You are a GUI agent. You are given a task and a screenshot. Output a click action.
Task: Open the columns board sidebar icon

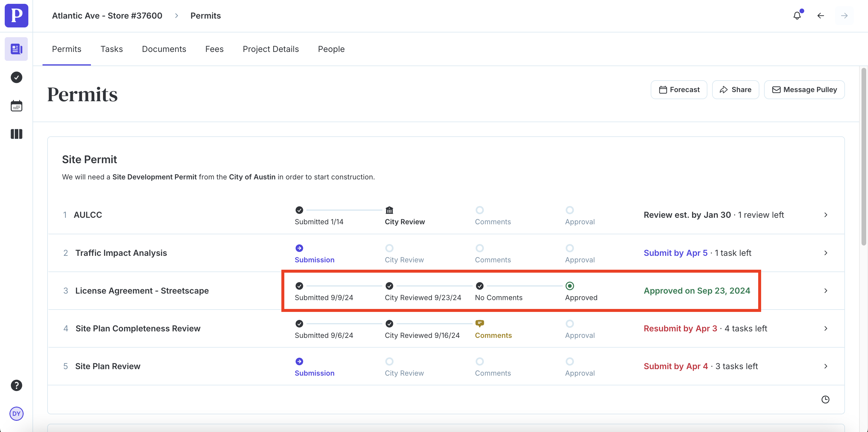click(x=16, y=134)
